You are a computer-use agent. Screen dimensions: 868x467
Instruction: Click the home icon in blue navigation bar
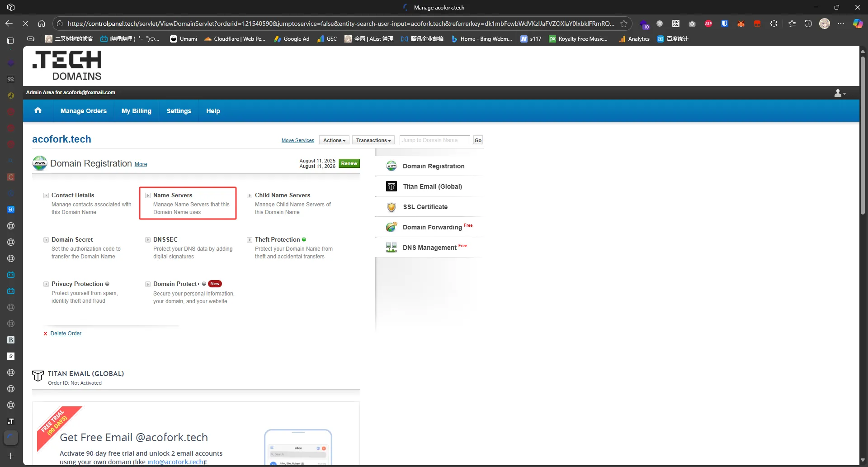(x=38, y=110)
